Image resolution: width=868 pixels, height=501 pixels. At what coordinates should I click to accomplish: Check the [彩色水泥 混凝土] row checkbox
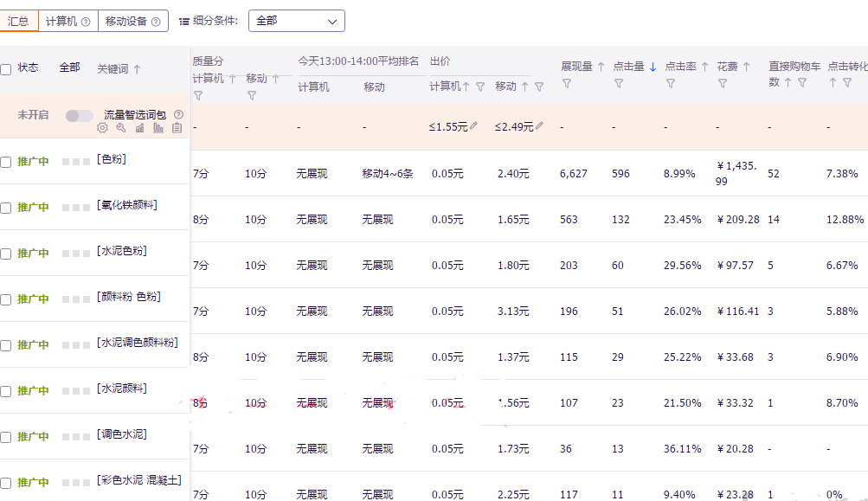(x=5, y=484)
